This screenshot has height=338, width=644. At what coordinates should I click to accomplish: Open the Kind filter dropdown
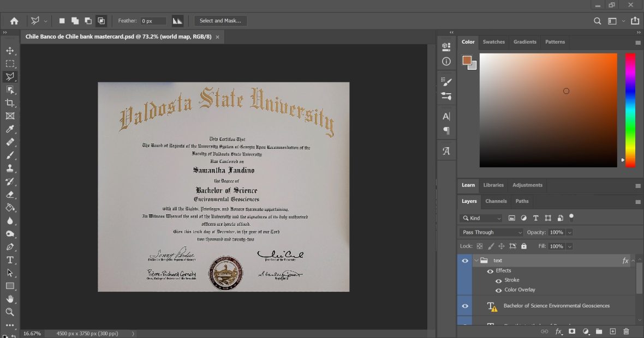pyautogui.click(x=481, y=218)
